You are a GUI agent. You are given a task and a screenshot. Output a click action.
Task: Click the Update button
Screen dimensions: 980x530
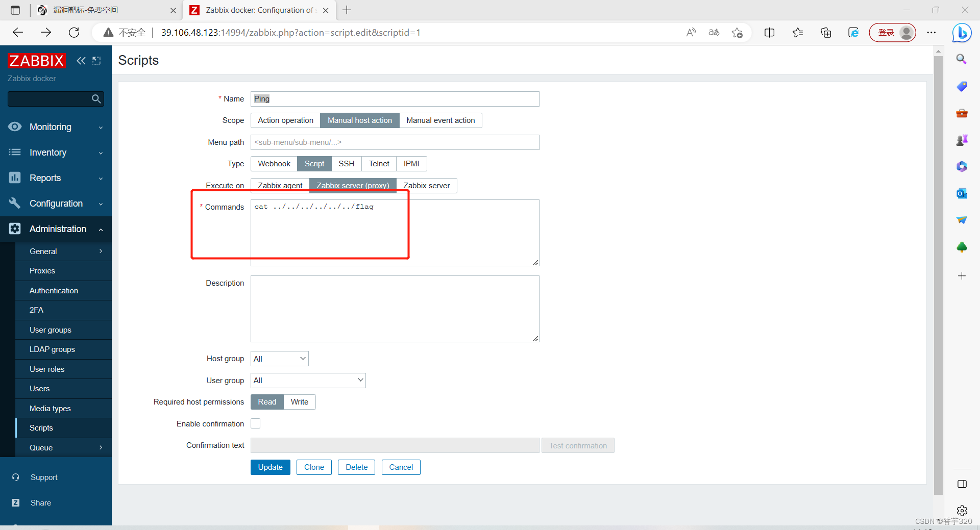[x=271, y=467]
